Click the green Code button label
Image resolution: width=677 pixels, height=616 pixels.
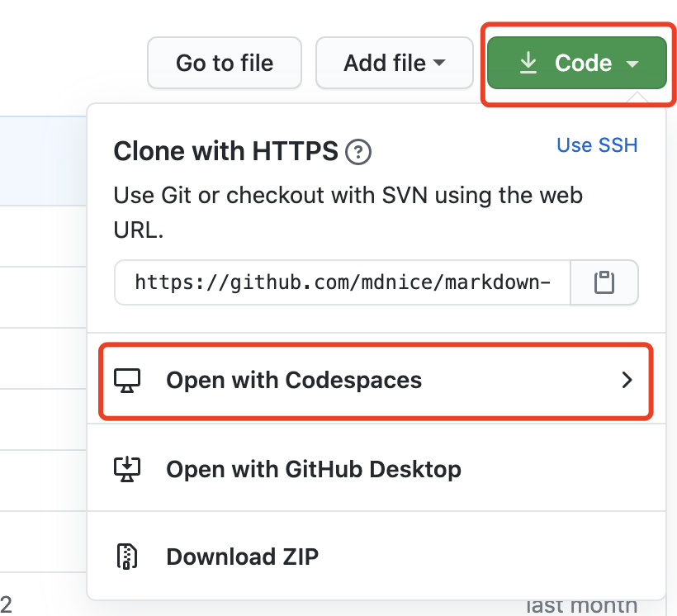[x=583, y=63]
